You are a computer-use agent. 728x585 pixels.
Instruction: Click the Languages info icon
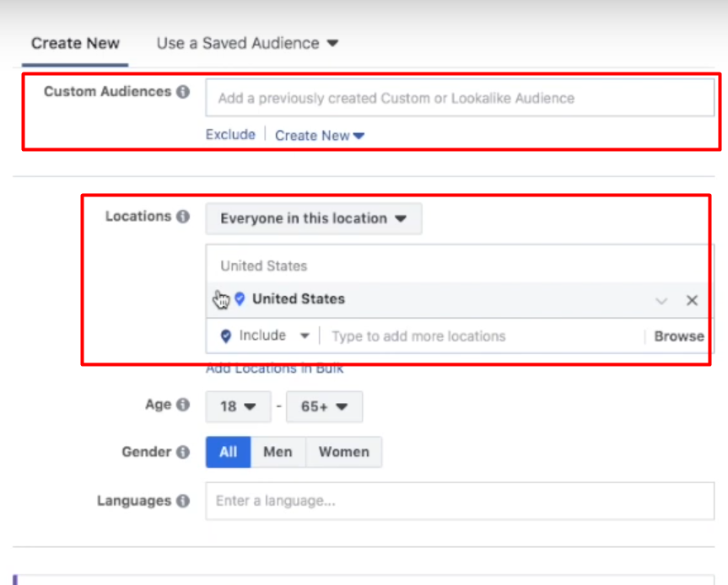point(183,501)
